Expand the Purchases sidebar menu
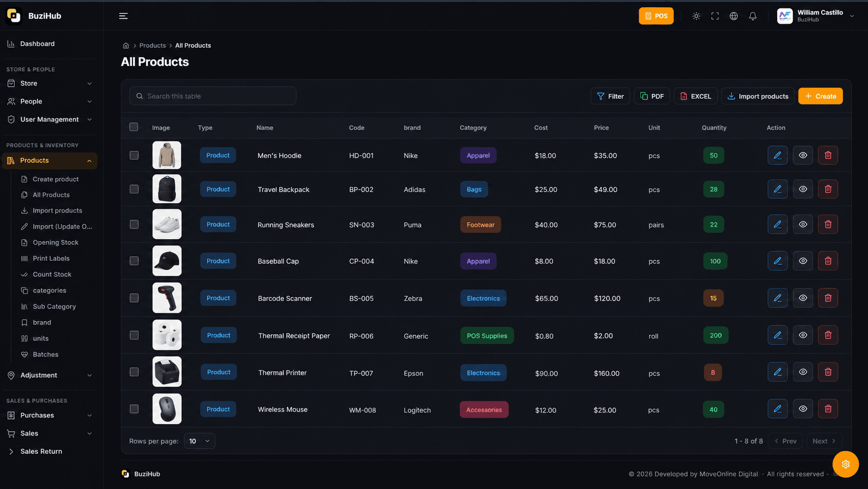 49,415
